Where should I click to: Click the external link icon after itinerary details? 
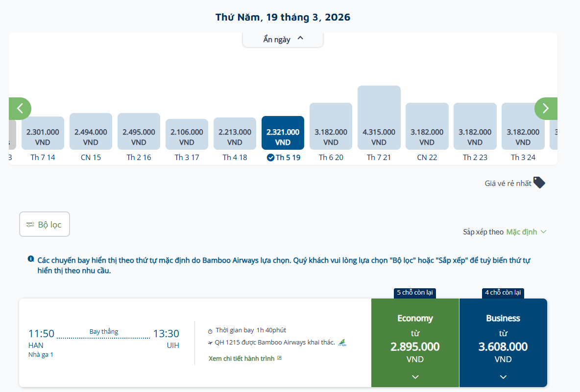tap(279, 358)
